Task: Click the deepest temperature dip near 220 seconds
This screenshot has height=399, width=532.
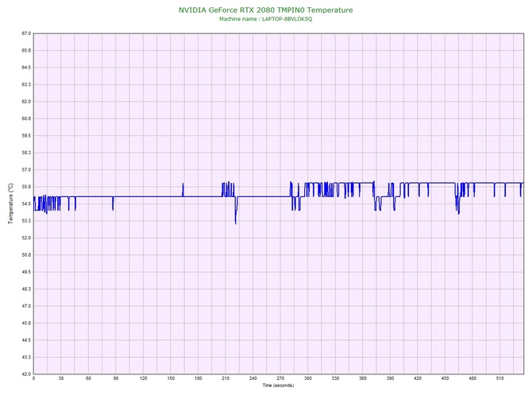Action: pyautogui.click(x=235, y=223)
